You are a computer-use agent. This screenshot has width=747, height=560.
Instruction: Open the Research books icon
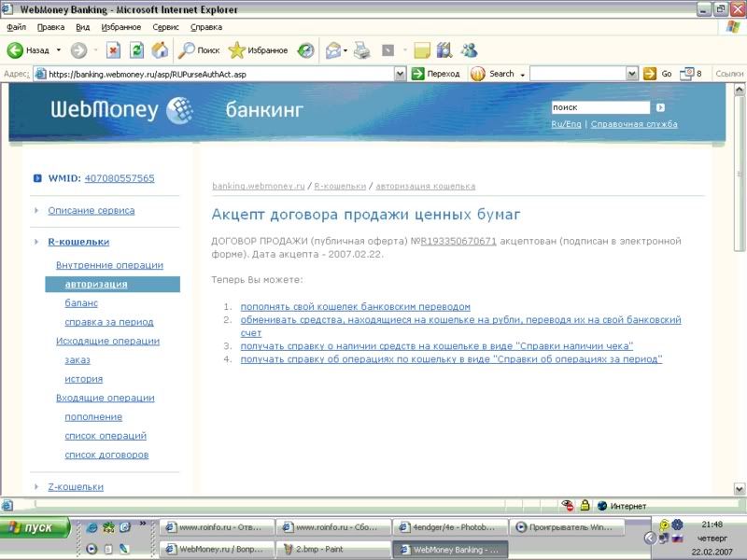tap(444, 50)
